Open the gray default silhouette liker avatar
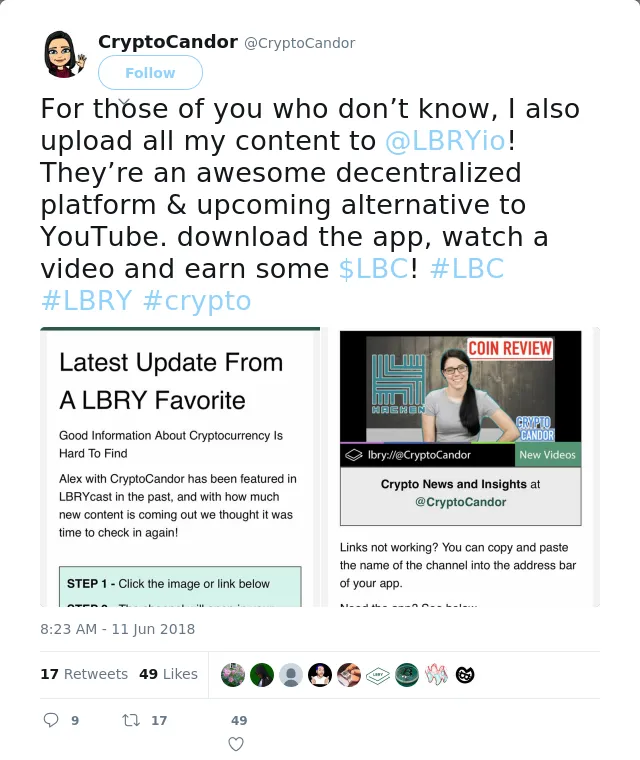640x760 pixels. [291, 675]
